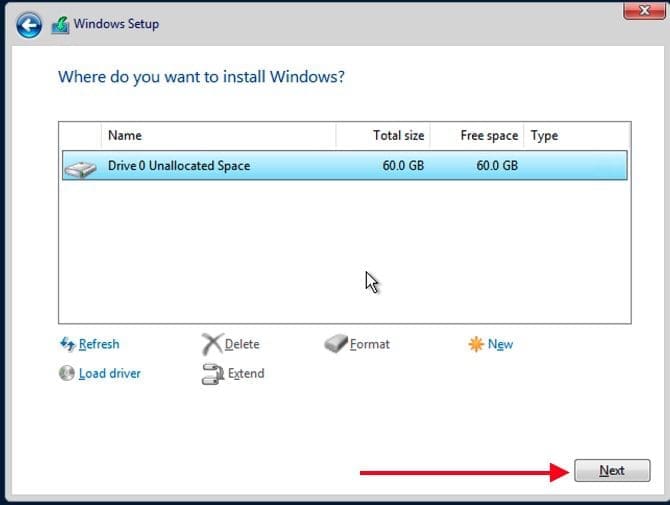670x505 pixels.
Task: Click the blue back arrow button
Action: pos(29,23)
